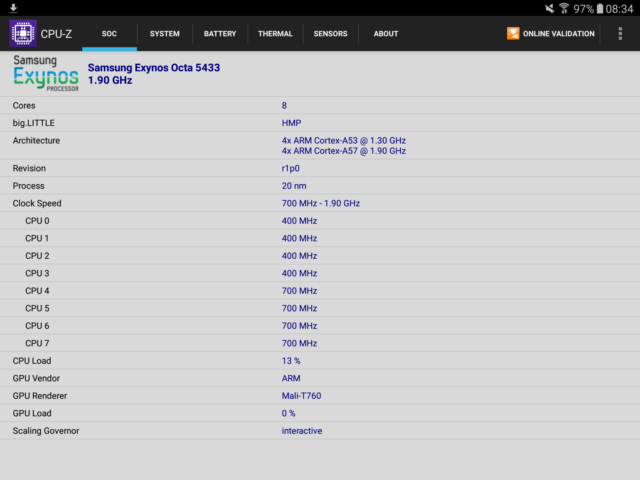640x480 pixels.
Task: Tap the Architecture label
Action: click(x=36, y=140)
